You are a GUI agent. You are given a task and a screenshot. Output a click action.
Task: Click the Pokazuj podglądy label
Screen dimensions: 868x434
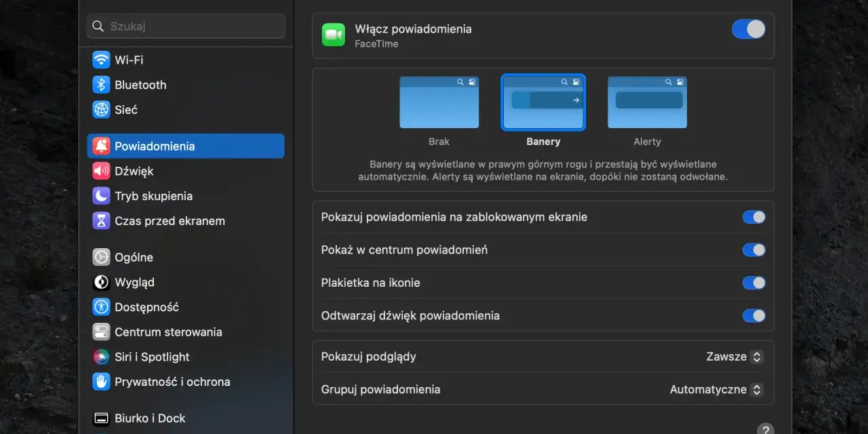coord(368,357)
